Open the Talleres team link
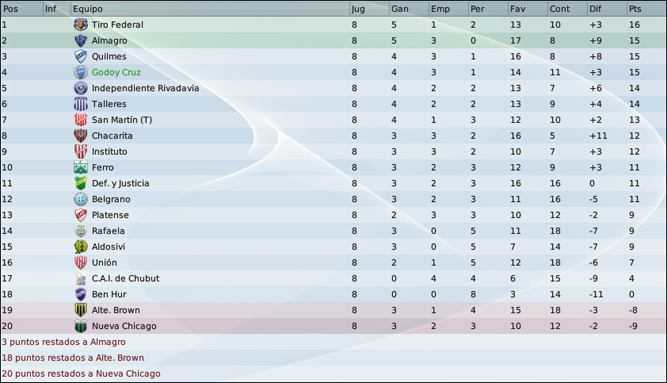The height and width of the screenshot is (383, 667). (109, 104)
